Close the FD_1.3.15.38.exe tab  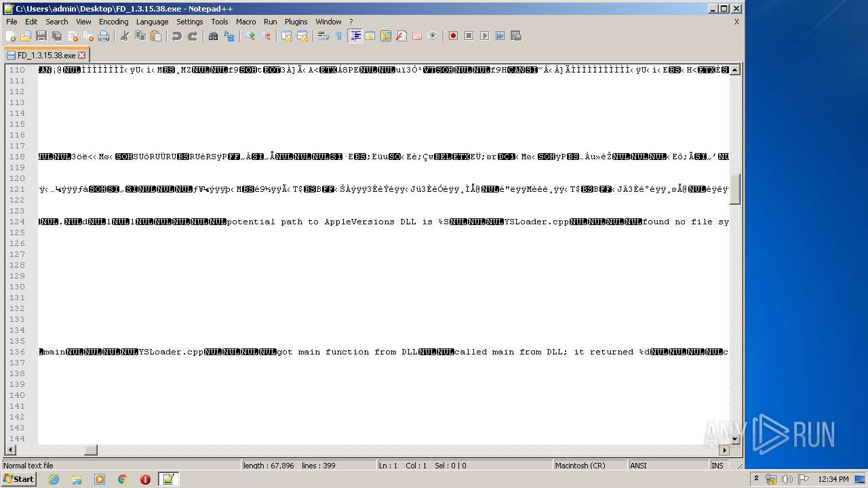82,56
